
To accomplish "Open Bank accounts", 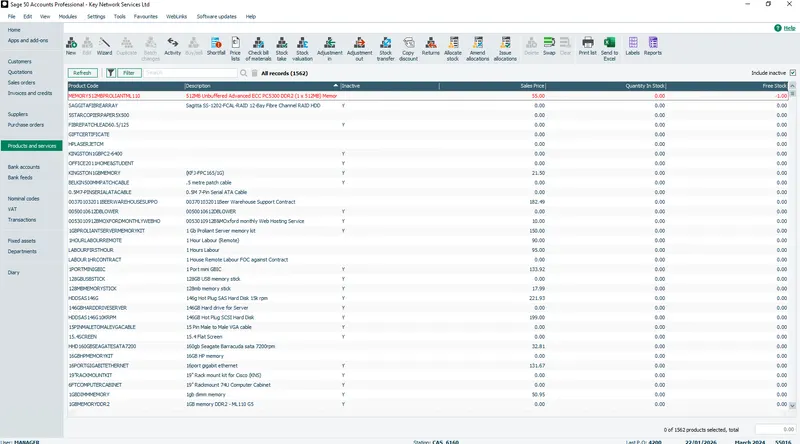I will (x=23, y=167).
